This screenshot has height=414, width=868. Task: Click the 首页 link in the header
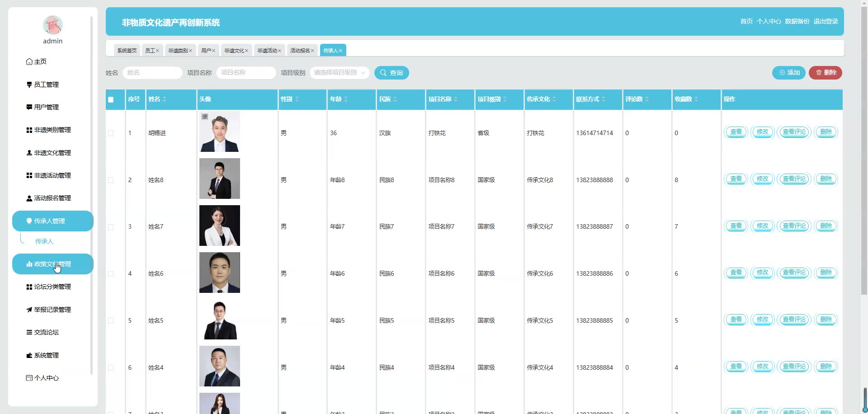click(746, 21)
